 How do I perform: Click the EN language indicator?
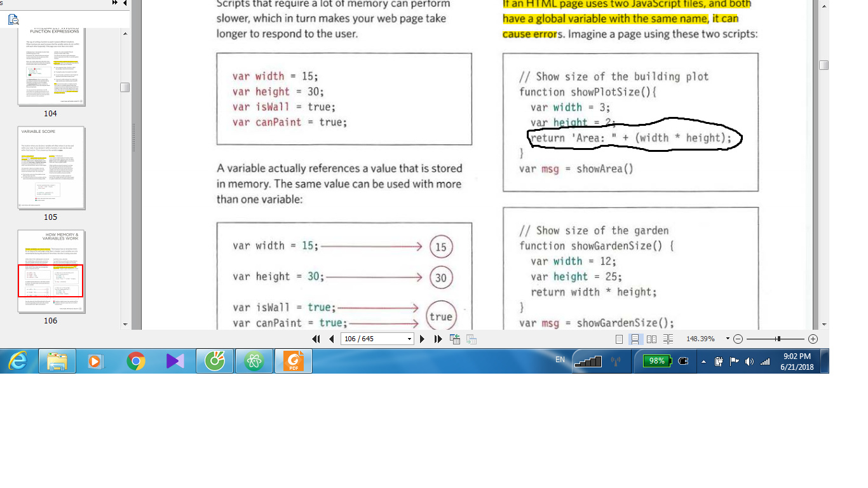point(560,360)
